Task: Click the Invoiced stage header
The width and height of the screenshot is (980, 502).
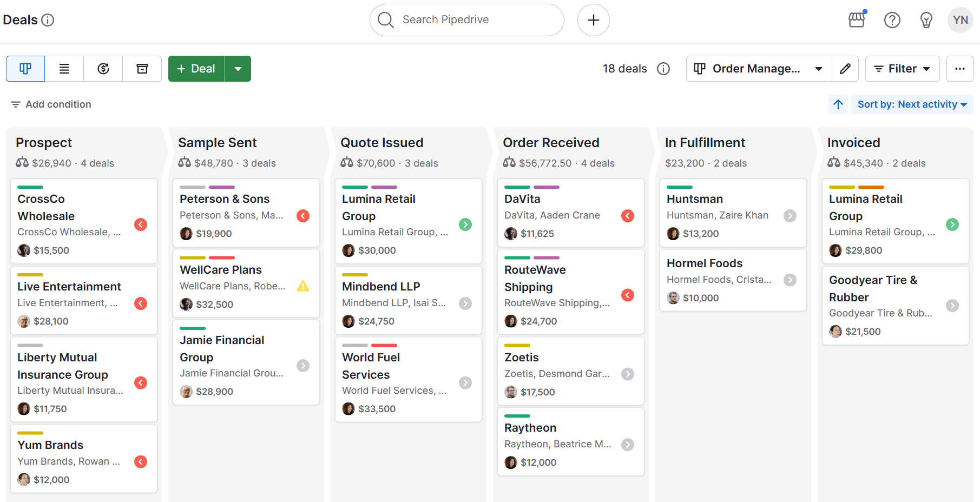Action: 853,143
